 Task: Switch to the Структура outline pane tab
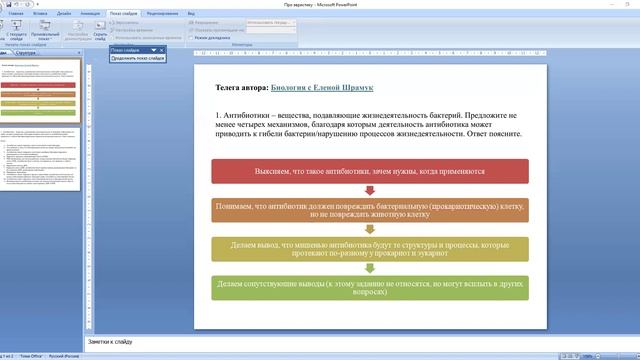click(26, 53)
